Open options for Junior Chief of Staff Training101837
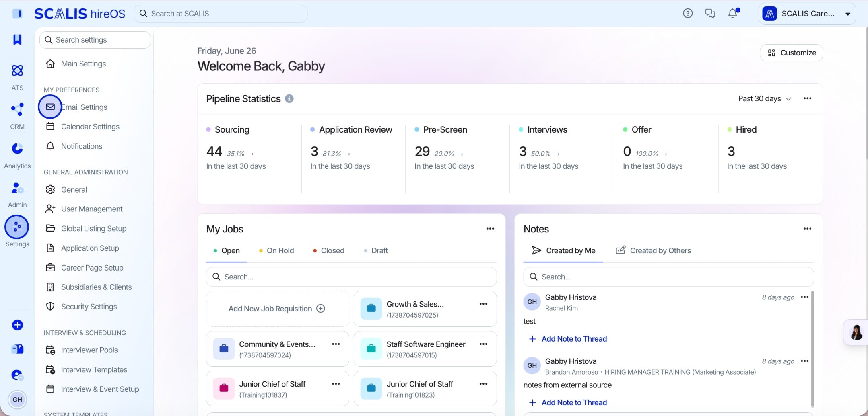 pyautogui.click(x=336, y=384)
